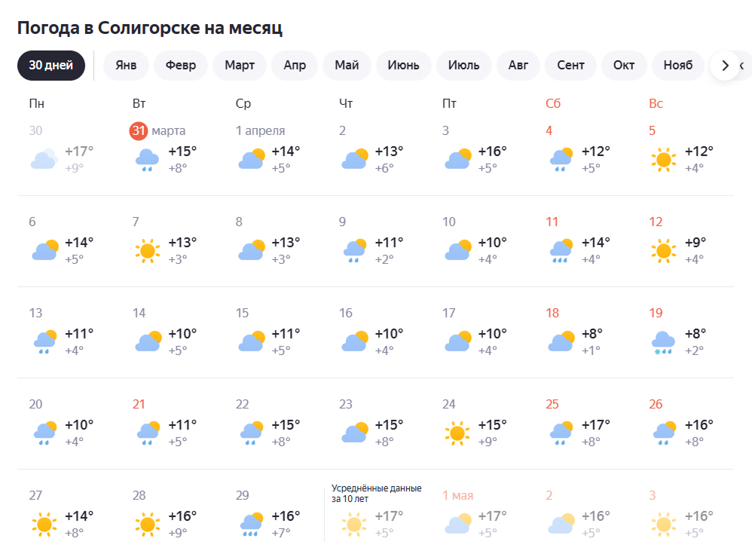Click the drizzle icon for April 22
The image size is (752, 560).
coord(250,432)
